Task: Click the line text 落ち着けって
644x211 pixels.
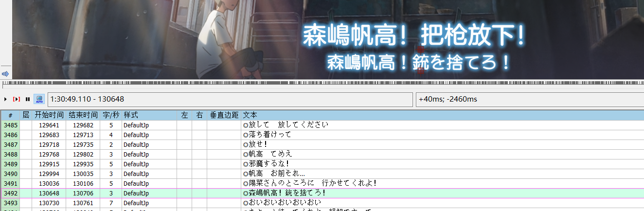Action: coord(270,135)
